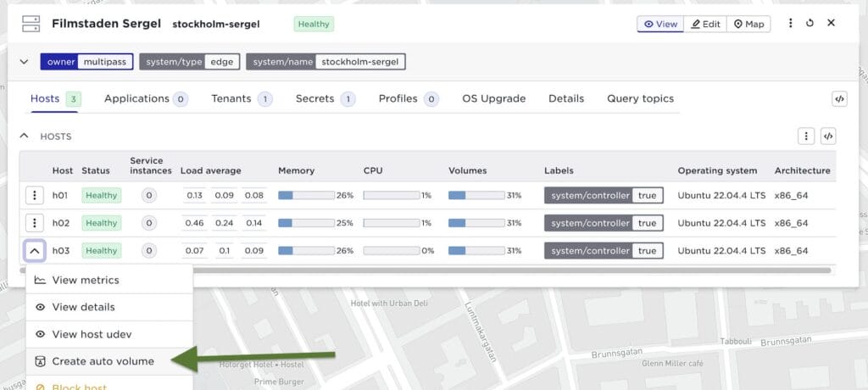
Task: Click the h02 memory usage bar
Action: pos(306,224)
